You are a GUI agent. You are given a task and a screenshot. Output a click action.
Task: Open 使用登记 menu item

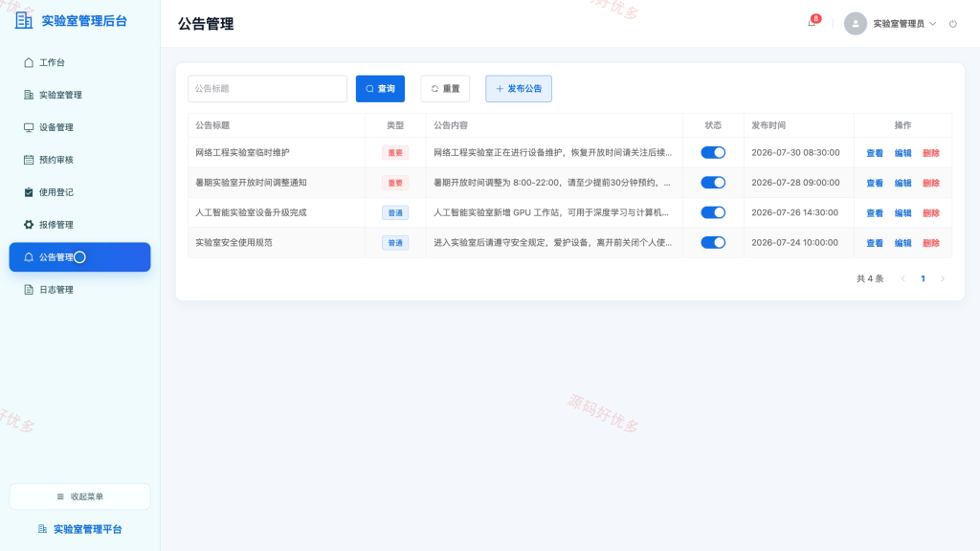click(x=80, y=192)
